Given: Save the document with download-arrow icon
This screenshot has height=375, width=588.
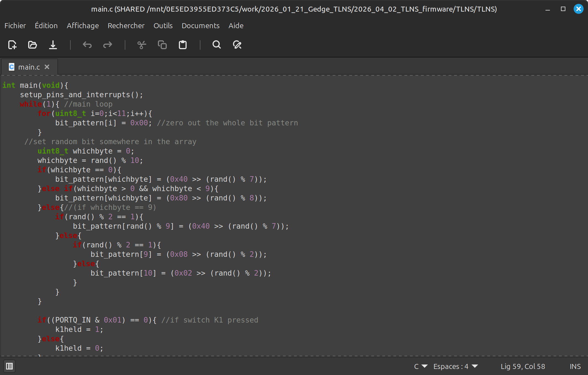Looking at the screenshot, I should [53, 45].
